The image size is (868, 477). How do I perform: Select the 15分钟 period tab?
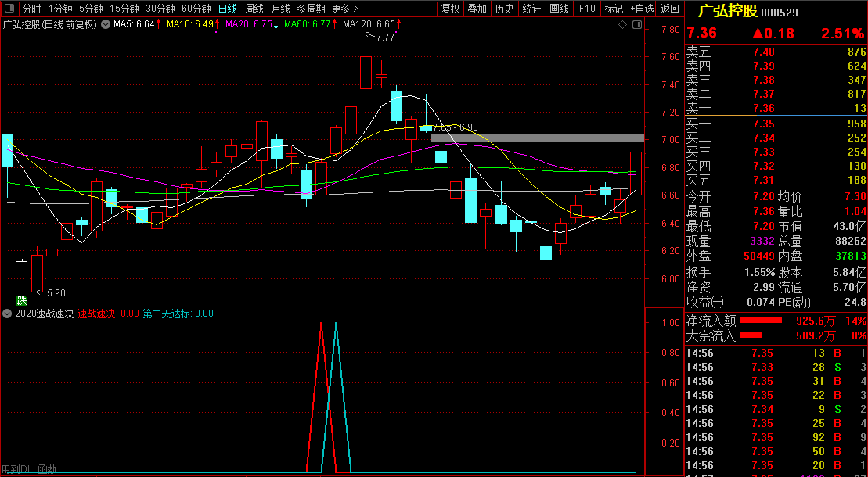[x=124, y=9]
